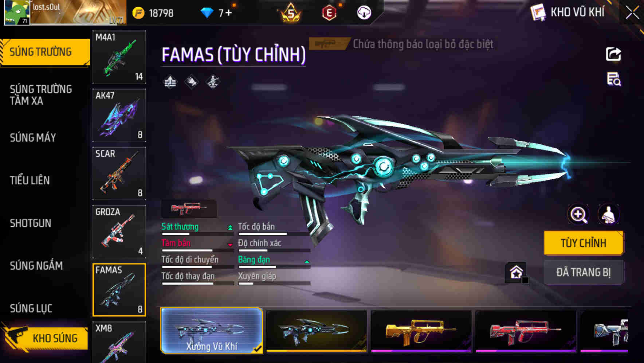Image resolution: width=644 pixels, height=363 pixels.
Task: Zoom in on the weapon with the magnifier icon
Action: tap(578, 214)
